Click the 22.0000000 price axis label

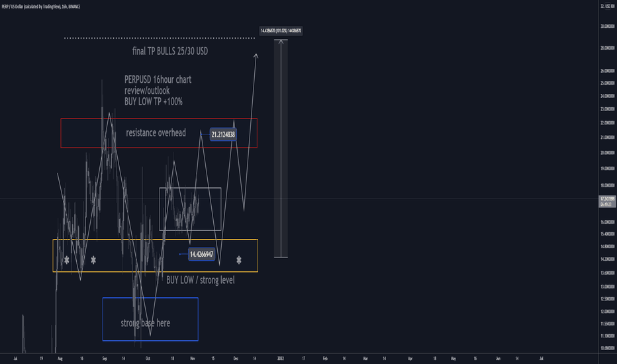[608, 123]
